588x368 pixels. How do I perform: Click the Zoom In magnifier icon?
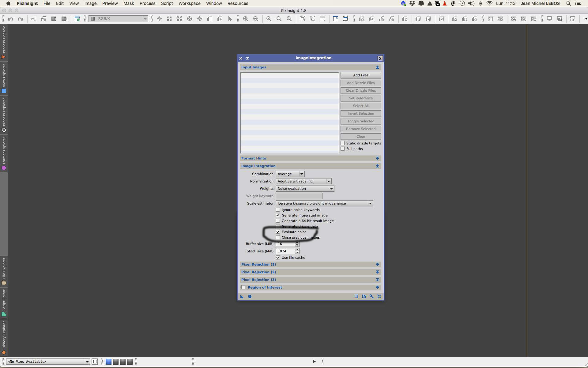tap(246, 19)
